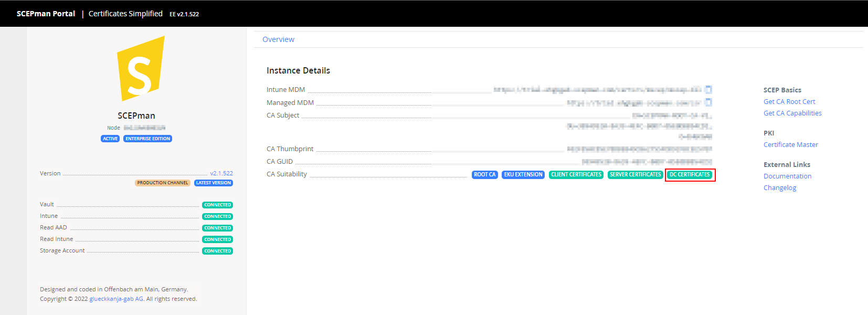The width and height of the screenshot is (868, 315).
Task: Click the External Links heading
Action: click(x=787, y=165)
